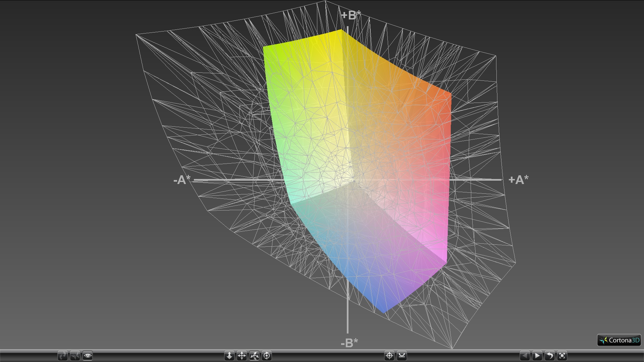Screen dimensions: 644x362
Task: Go to the previous viewpoint arrow
Action: point(525,356)
